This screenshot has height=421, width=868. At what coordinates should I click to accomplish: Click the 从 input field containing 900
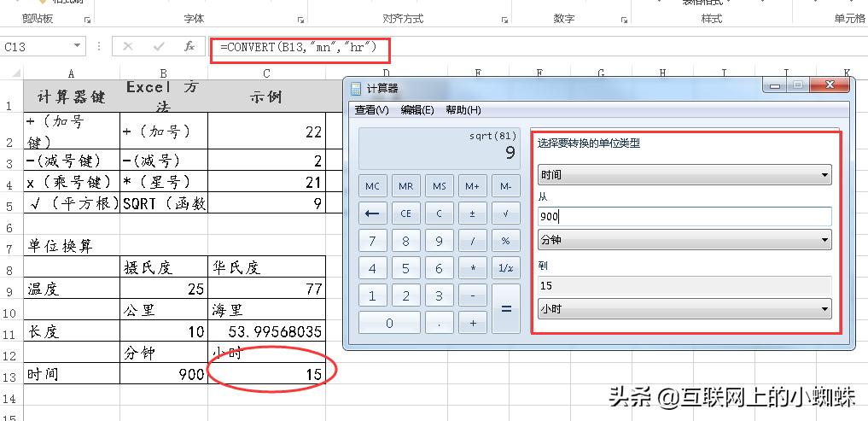[x=684, y=217]
